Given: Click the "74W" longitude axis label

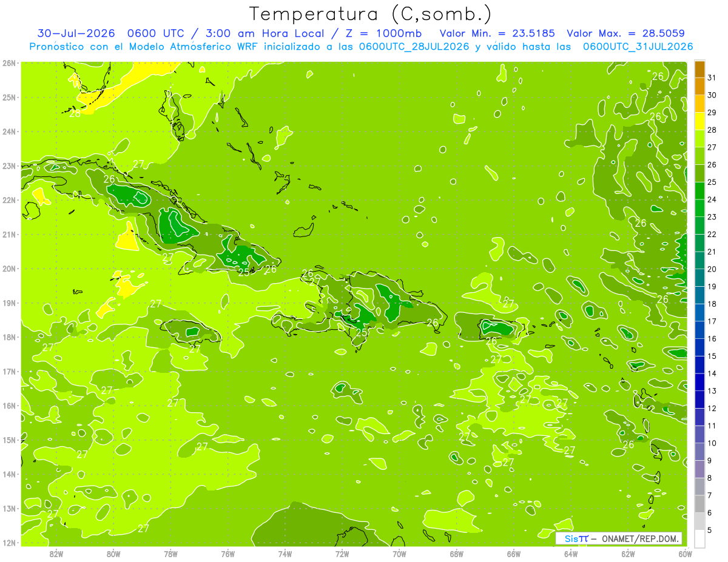Looking at the screenshot, I should coord(285,554).
